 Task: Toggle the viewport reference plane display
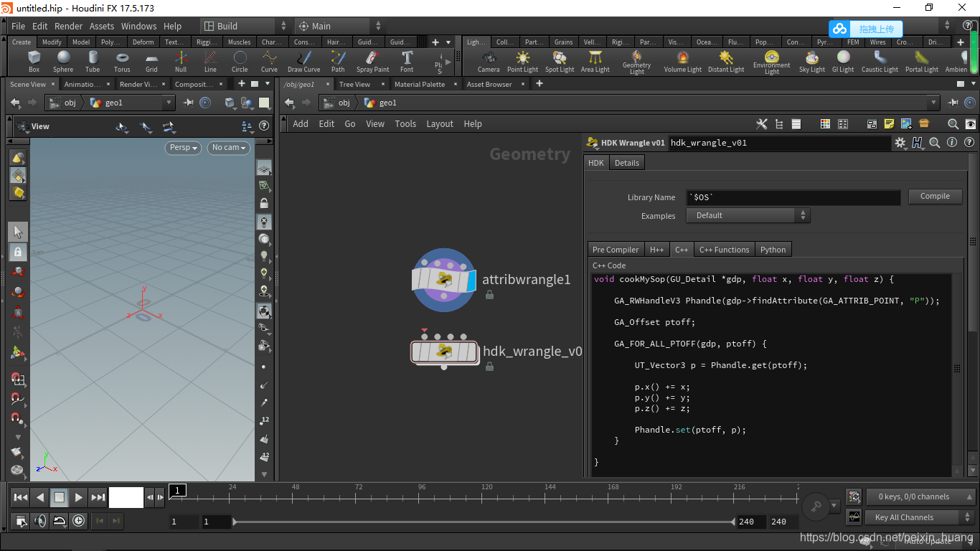[x=264, y=168]
